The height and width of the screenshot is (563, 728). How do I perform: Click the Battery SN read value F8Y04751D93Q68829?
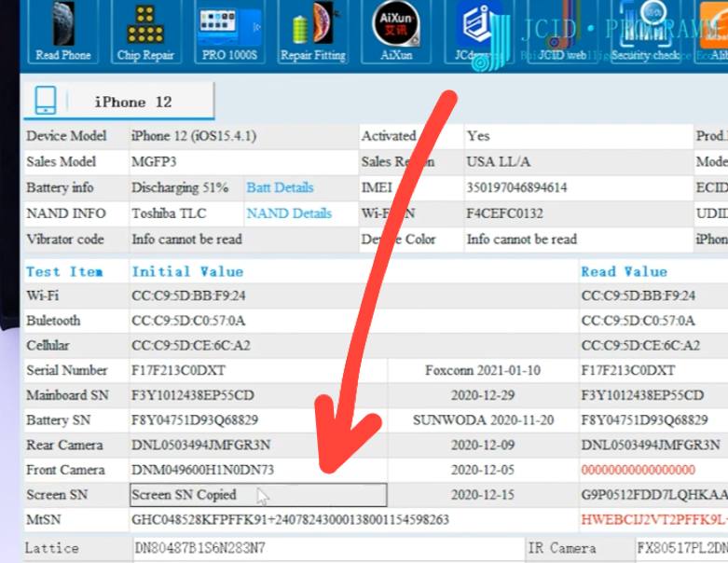coord(644,420)
